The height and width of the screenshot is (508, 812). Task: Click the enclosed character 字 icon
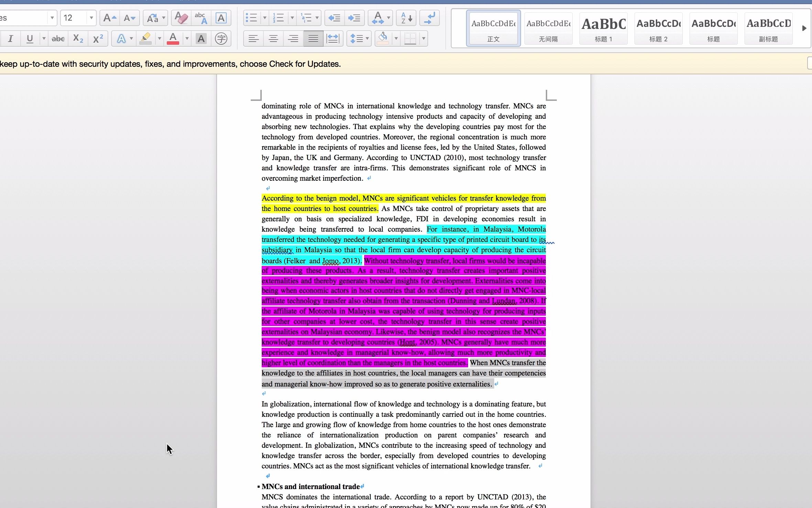click(x=221, y=39)
